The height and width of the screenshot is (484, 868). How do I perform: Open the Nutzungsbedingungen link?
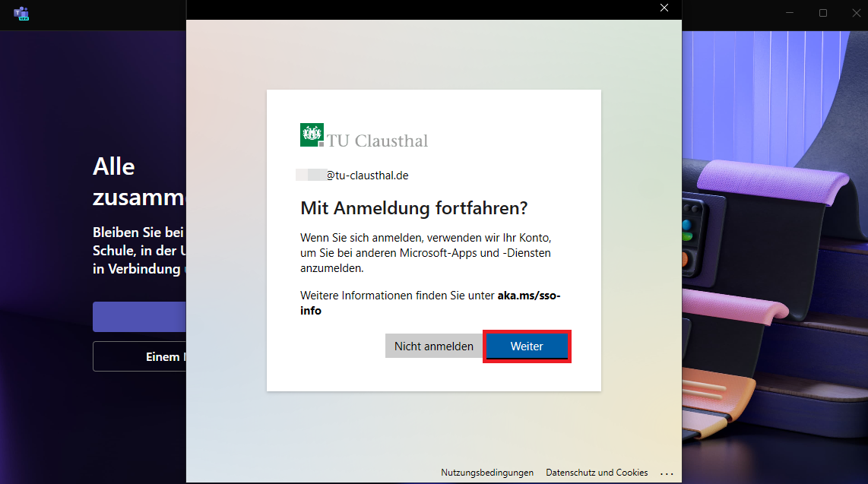coord(487,473)
